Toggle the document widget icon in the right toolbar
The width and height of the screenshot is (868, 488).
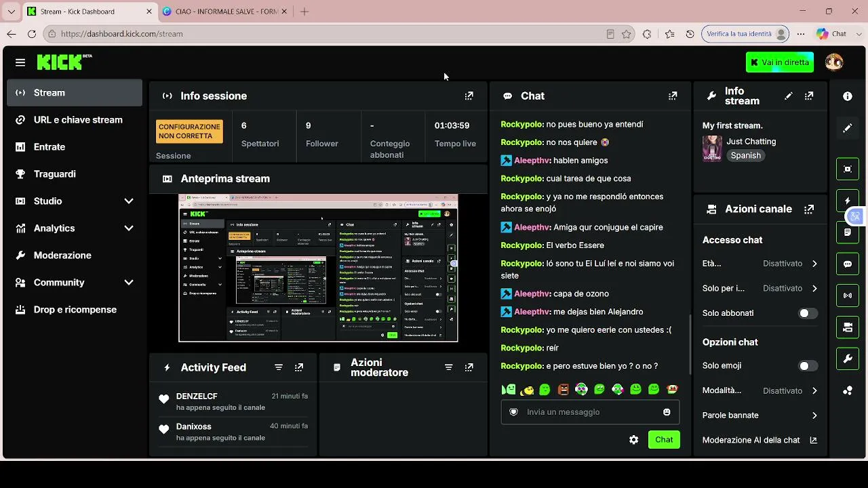848,232
